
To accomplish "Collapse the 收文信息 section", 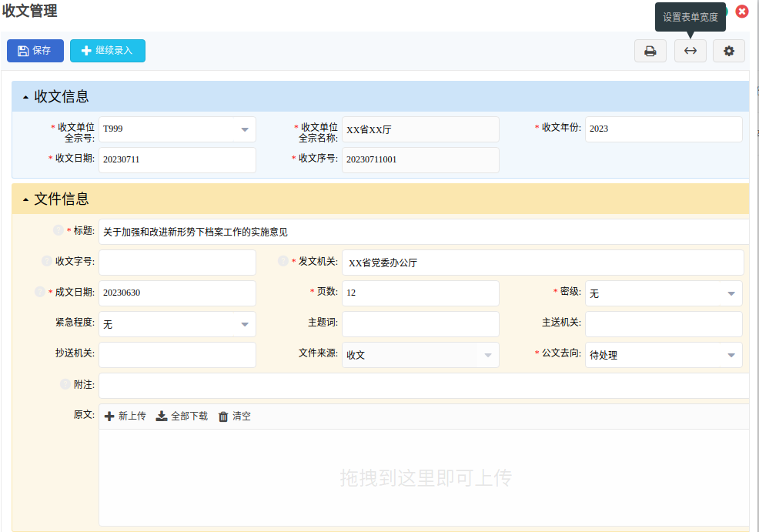I will tap(25, 97).
